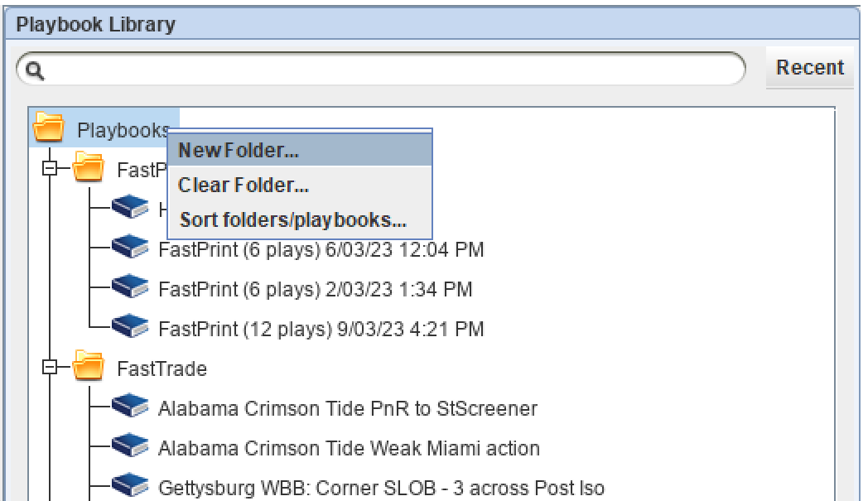Click the partially hidden playbook icon under FastPrint

coord(130,207)
